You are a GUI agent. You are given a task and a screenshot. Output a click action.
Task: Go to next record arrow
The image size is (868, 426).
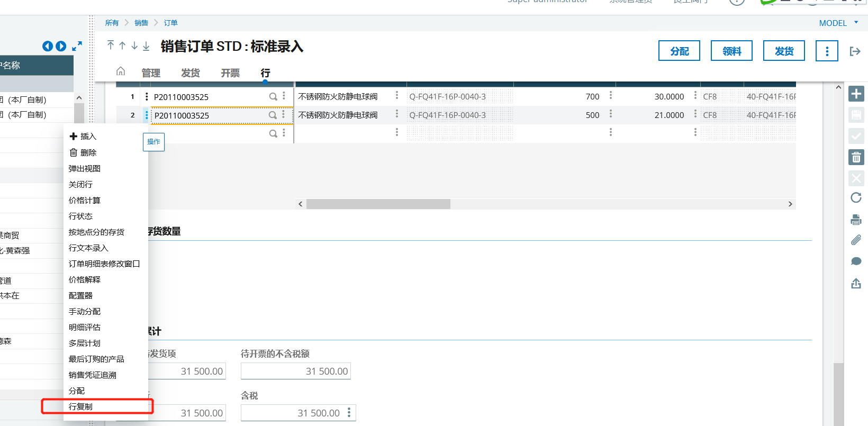134,46
